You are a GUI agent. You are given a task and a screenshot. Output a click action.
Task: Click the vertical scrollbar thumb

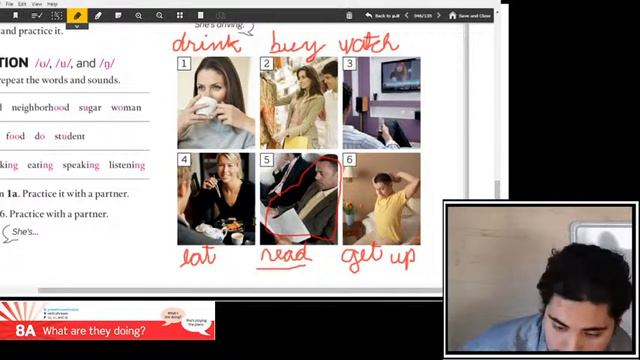497,189
